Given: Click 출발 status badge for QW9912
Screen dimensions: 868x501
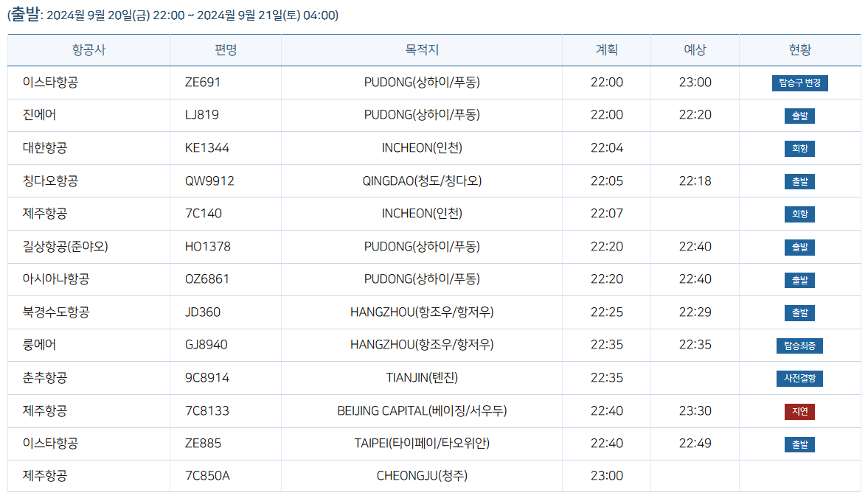Looking at the screenshot, I should 800,181.
